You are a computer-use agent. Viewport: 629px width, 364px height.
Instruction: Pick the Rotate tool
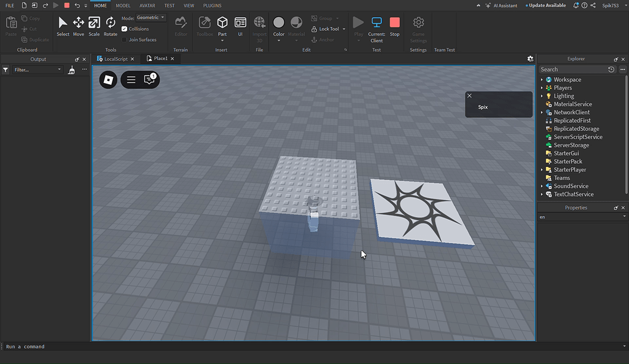(111, 27)
